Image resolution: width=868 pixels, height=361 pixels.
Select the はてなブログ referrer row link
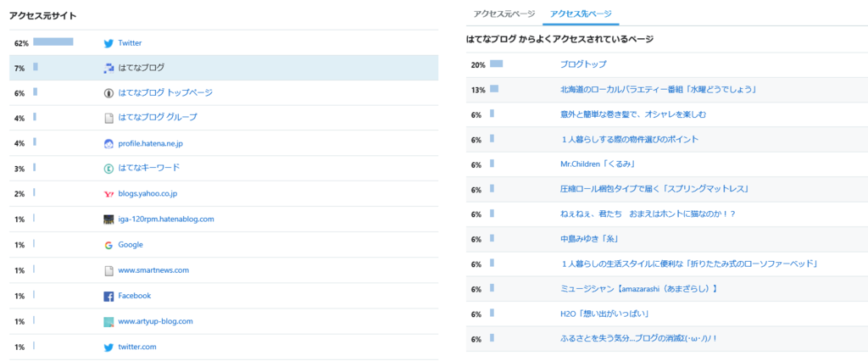[142, 68]
